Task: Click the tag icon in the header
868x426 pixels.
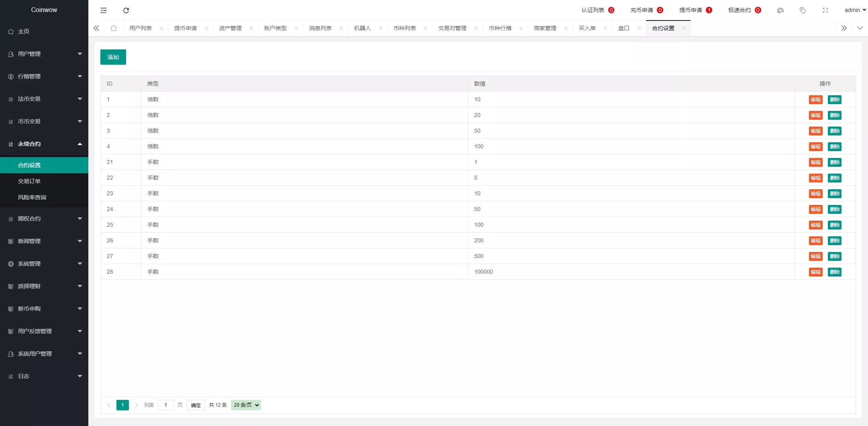Action: click(x=803, y=10)
